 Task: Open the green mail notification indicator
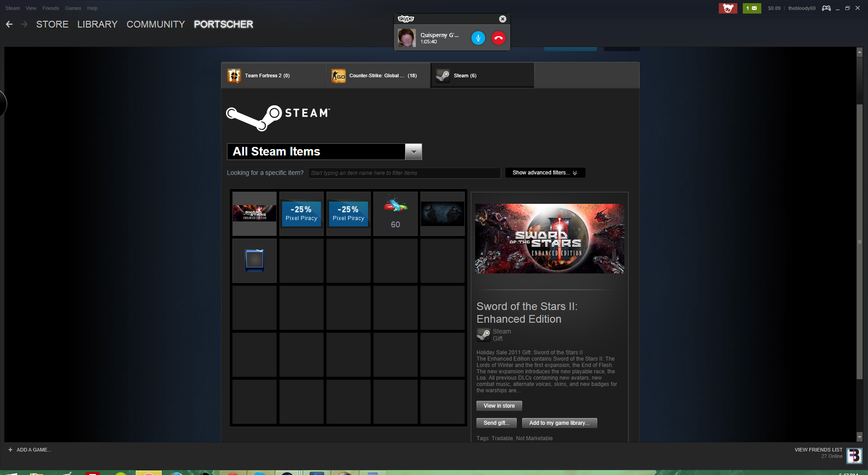(751, 8)
